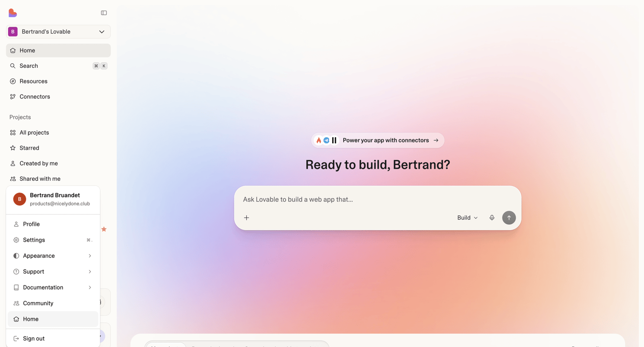This screenshot has height=347, width=644.
Task: View All projects
Action: [x=58, y=133]
